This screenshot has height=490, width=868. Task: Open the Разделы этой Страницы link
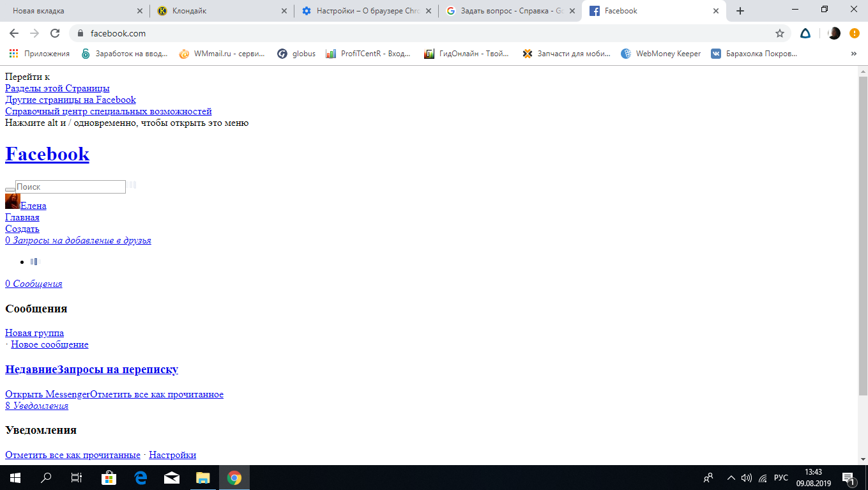coord(57,88)
